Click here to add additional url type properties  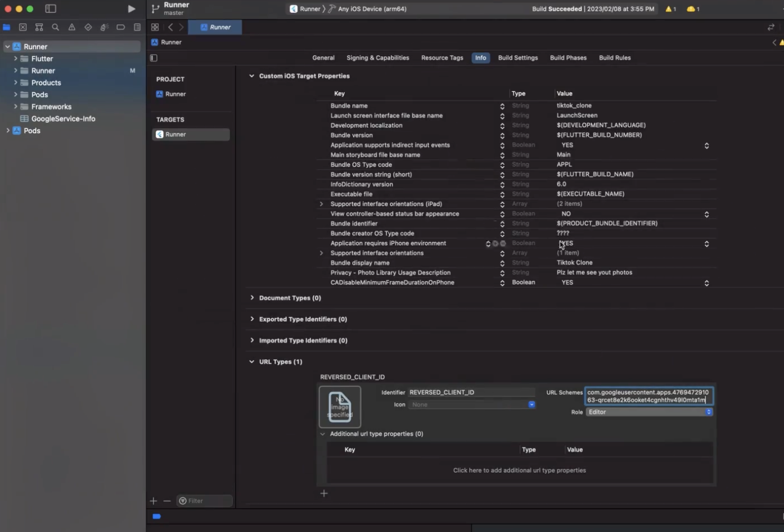[519, 470]
